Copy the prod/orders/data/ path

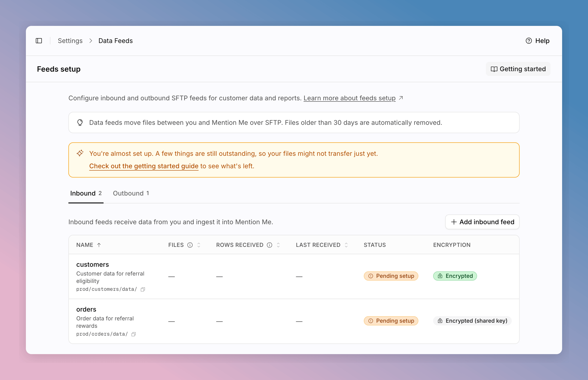tap(134, 334)
